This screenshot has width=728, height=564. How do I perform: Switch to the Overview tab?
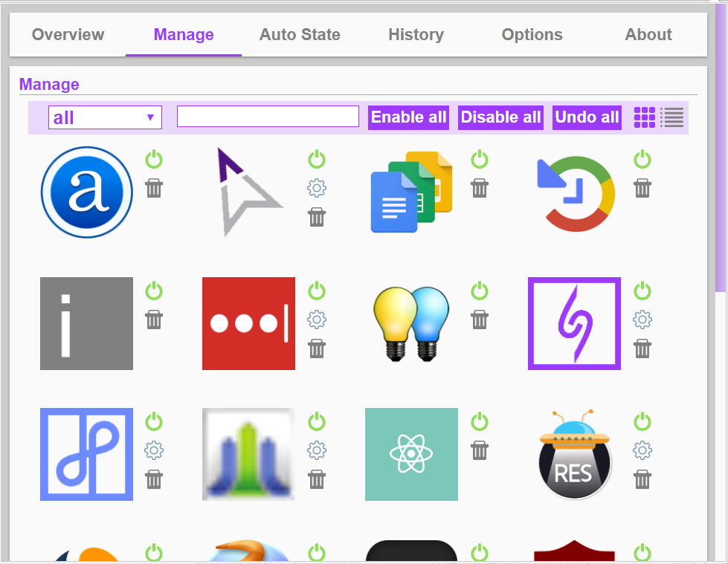[68, 34]
